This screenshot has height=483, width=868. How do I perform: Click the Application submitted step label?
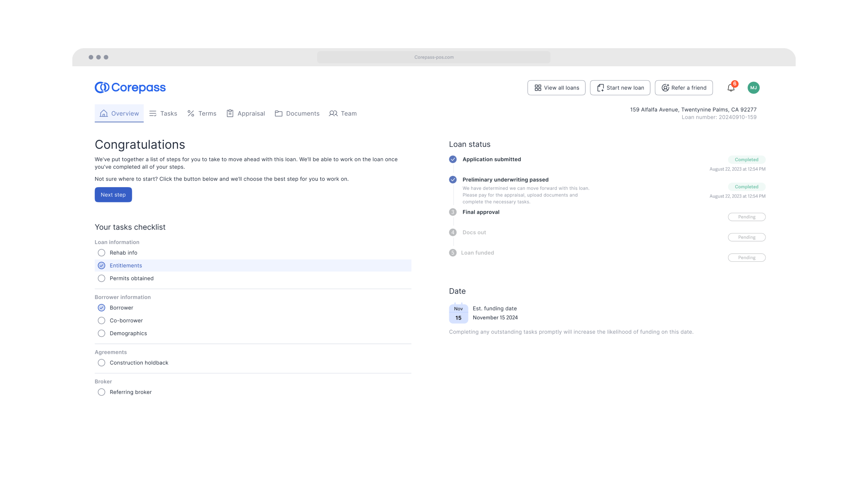492,159
